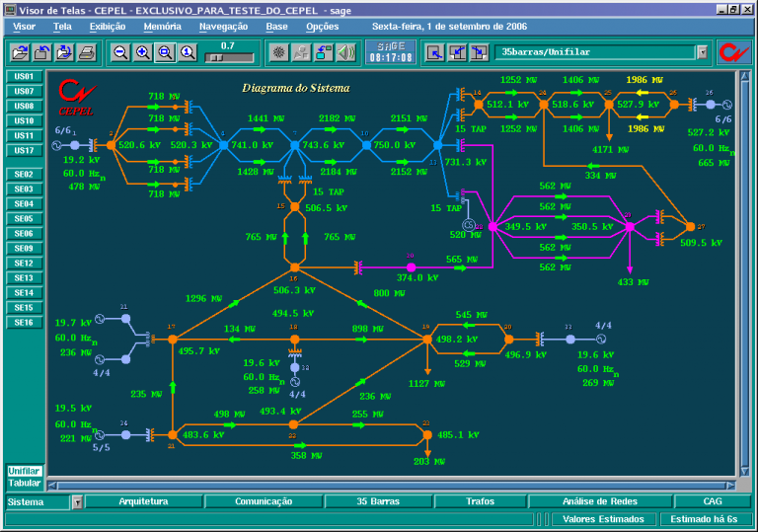Click the zoom in magnifier icon
The image size is (758, 532).
[142, 52]
